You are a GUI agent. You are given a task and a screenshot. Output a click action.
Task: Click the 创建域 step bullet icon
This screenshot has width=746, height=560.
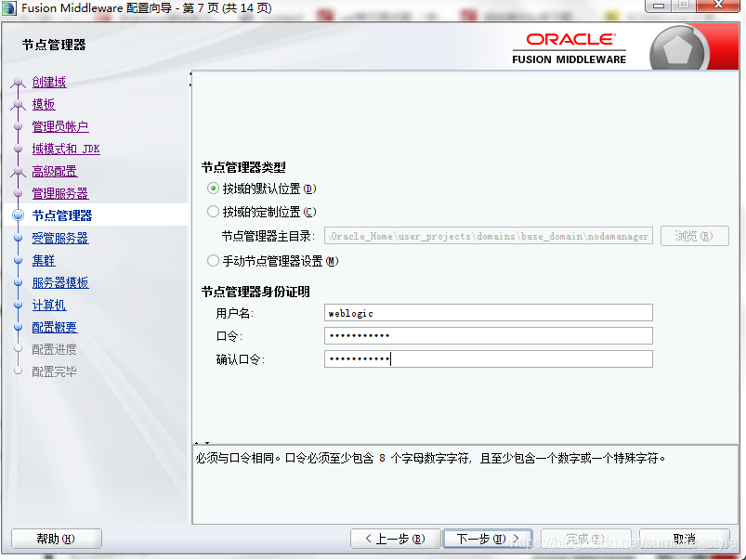pyautogui.click(x=18, y=83)
